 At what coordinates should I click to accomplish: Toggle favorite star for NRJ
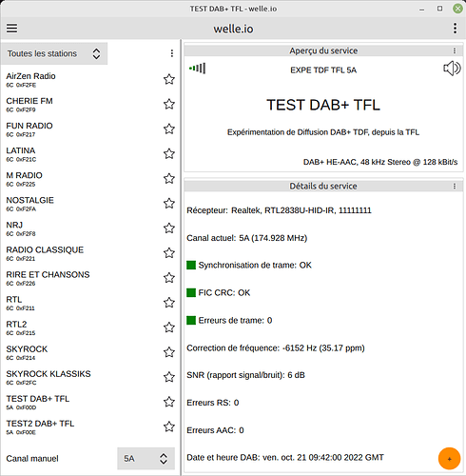click(169, 228)
